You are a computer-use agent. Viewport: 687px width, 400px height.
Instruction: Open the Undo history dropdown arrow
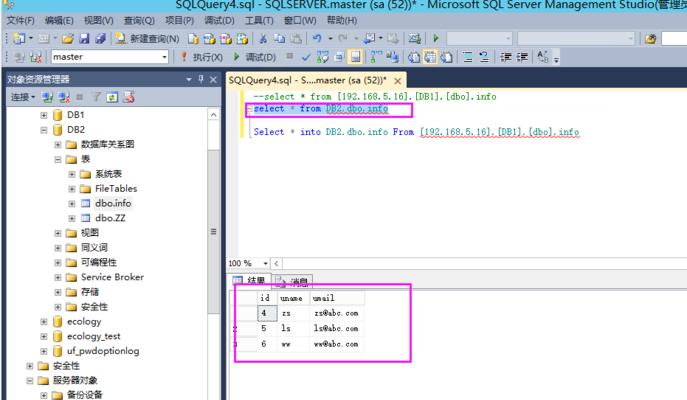[x=330, y=39]
